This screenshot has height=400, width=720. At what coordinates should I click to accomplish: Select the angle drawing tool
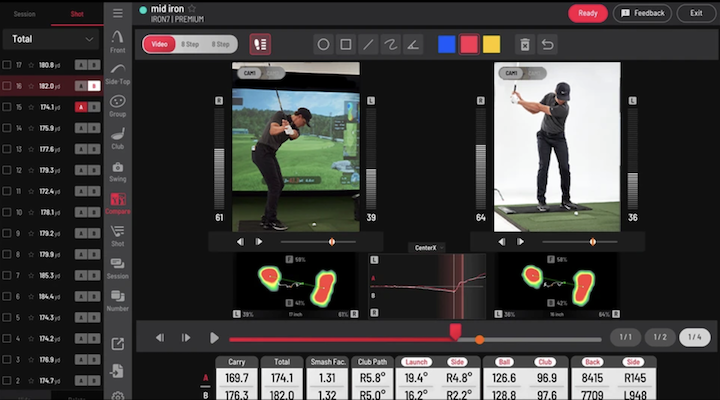point(414,44)
